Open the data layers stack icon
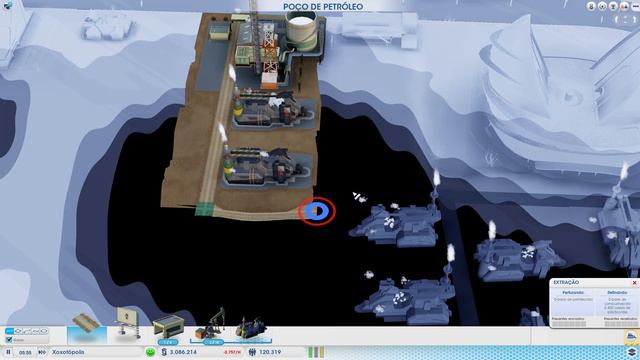 coord(632,352)
